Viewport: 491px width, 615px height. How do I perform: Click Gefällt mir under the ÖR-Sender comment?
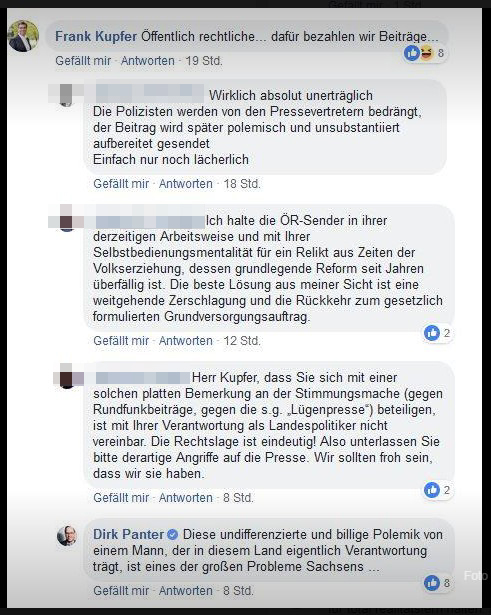pos(121,340)
